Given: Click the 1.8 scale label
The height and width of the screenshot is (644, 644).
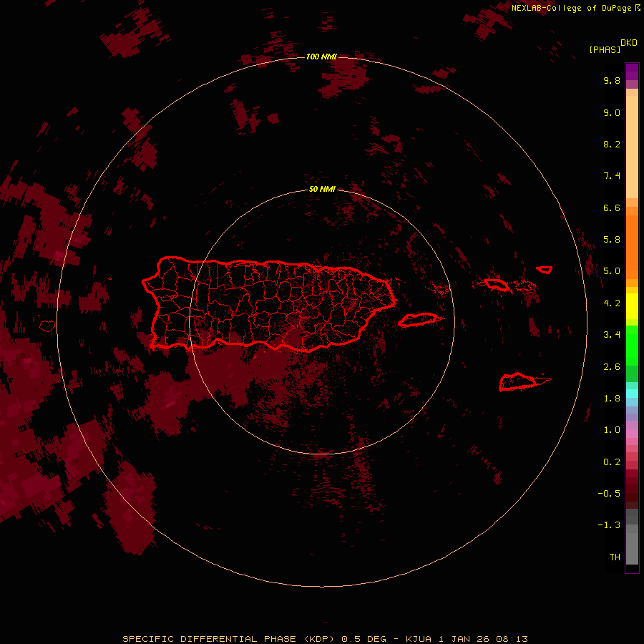Looking at the screenshot, I should [x=612, y=399].
